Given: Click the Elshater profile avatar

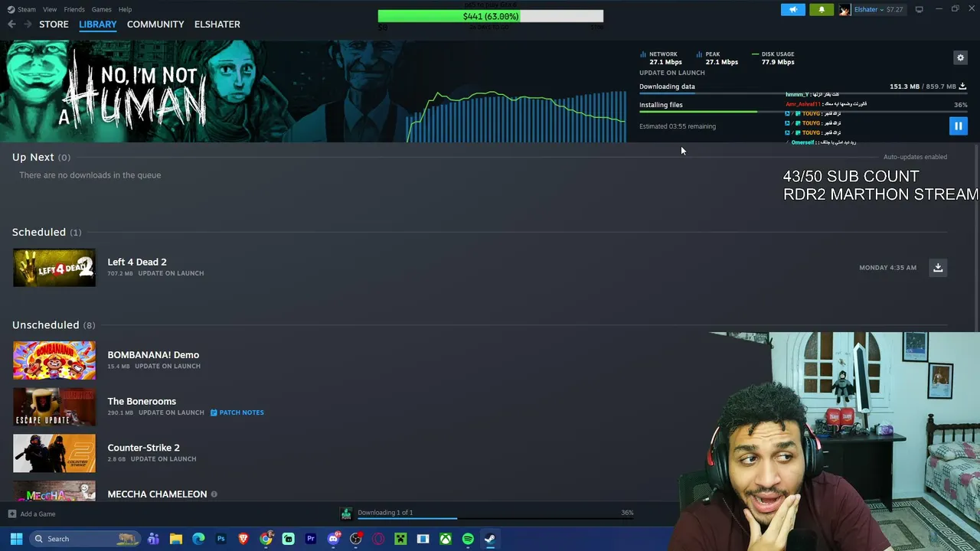Looking at the screenshot, I should point(844,9).
